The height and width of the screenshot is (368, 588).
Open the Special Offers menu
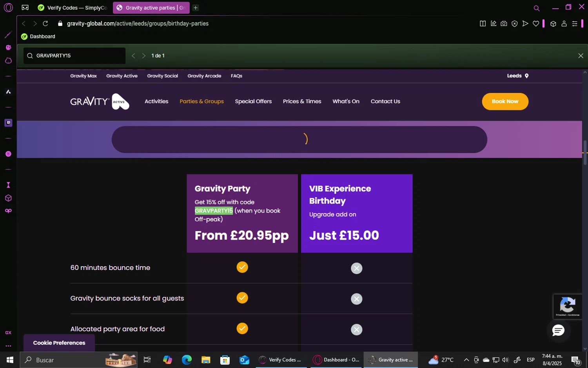[x=253, y=101]
